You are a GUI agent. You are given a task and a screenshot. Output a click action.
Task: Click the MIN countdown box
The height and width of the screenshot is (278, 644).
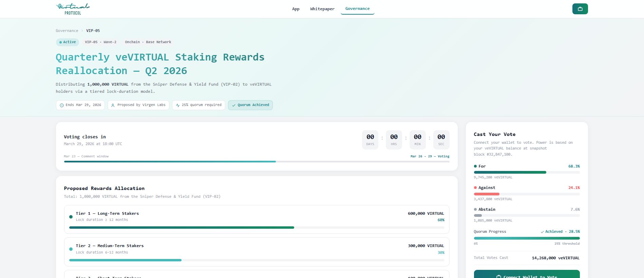(x=418, y=140)
